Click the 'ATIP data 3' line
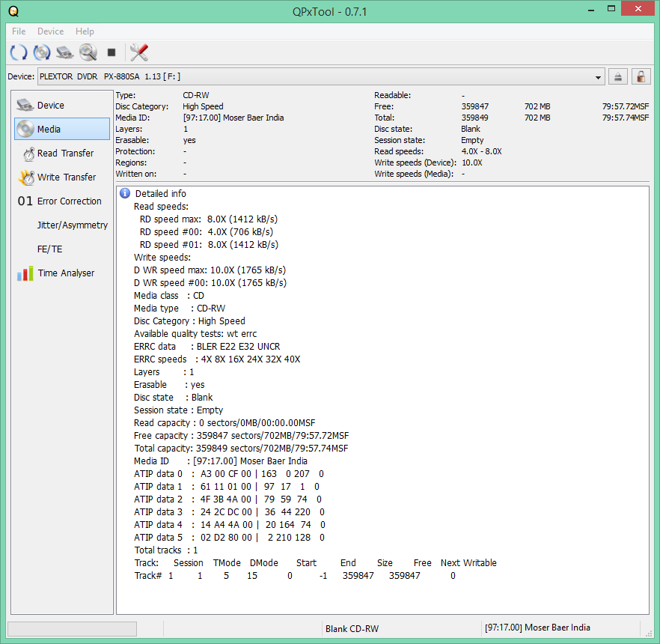The width and height of the screenshot is (660, 644). [x=230, y=512]
